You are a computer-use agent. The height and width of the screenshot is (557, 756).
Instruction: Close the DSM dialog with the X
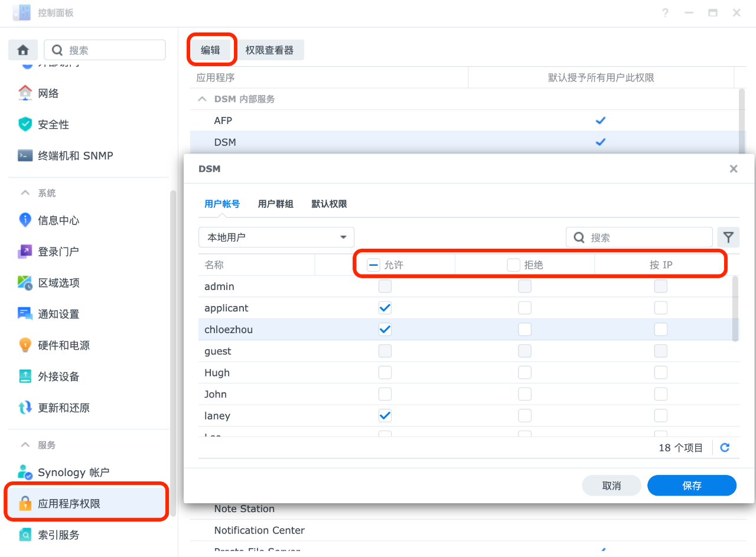tap(734, 169)
